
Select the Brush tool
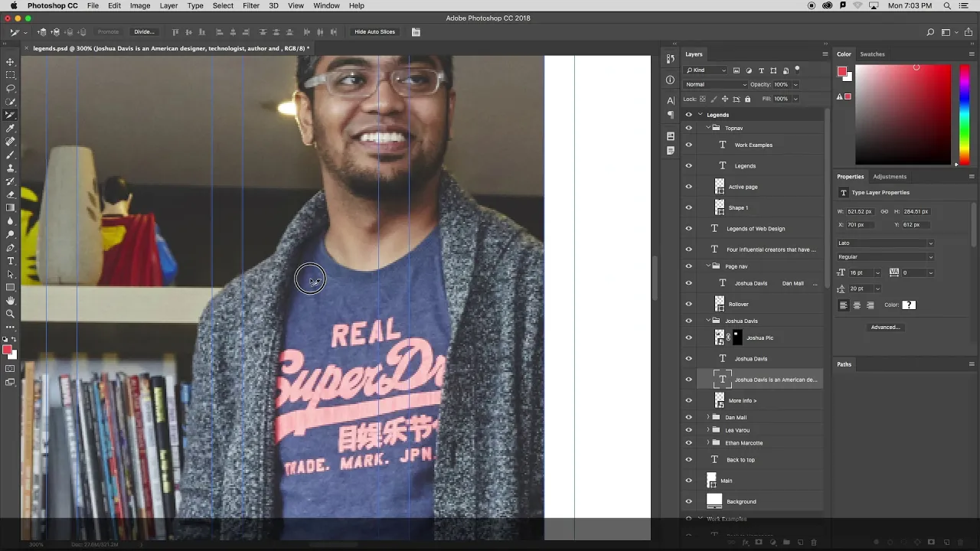(10, 155)
